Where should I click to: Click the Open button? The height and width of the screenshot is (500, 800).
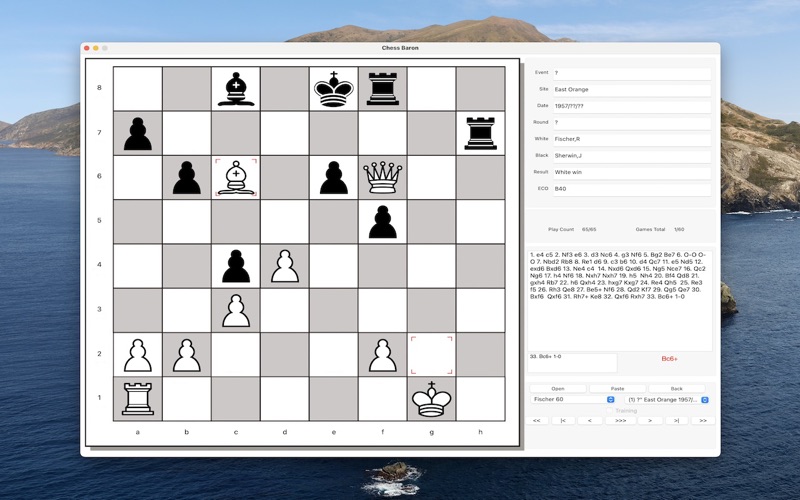tap(558, 389)
